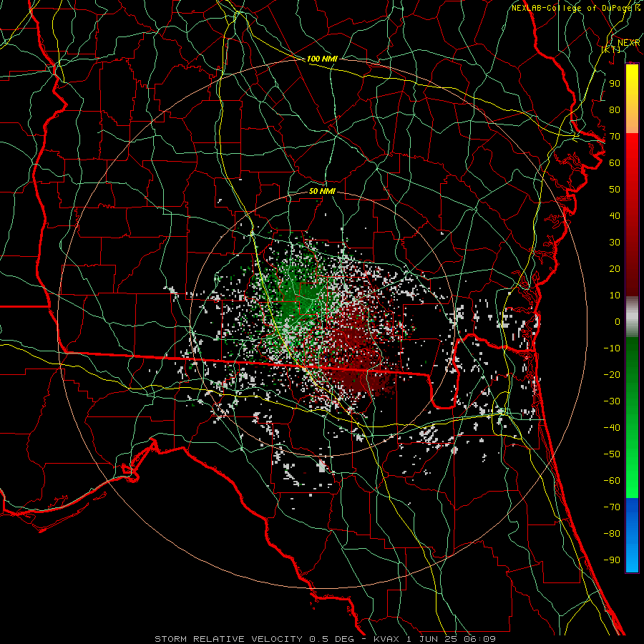Click the -10 value on the velocity scale
Screen dimensions: 644x644
tap(612, 348)
